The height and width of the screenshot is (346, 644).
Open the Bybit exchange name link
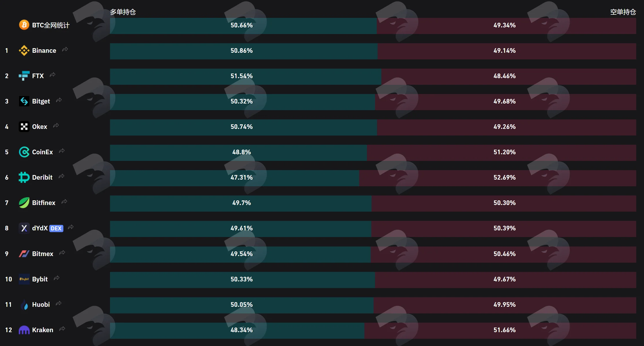[40, 279]
